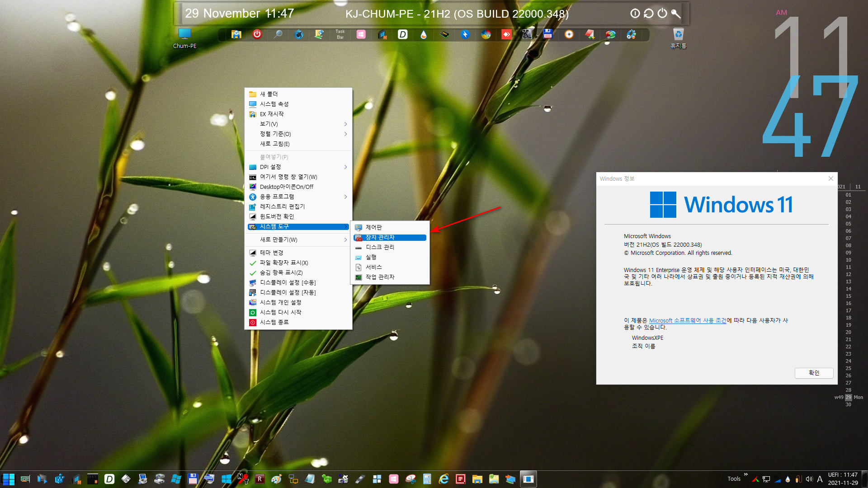Click the water drop icon in top dock

[423, 34]
